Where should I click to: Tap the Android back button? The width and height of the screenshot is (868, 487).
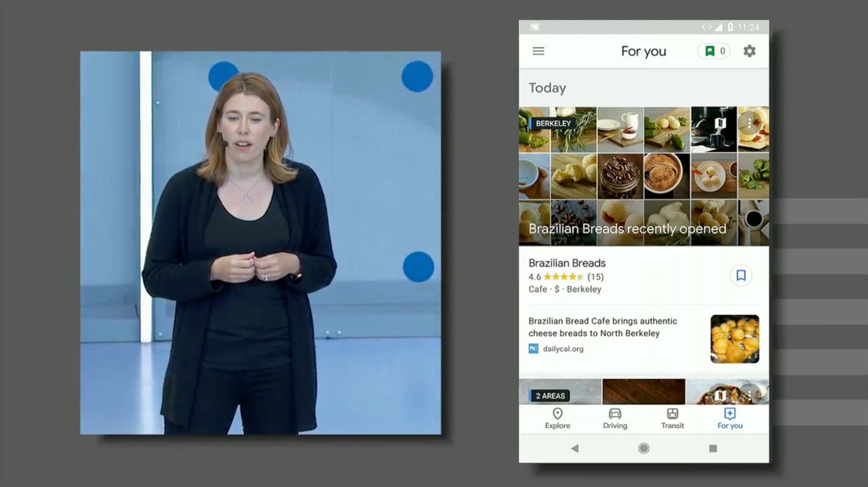click(575, 449)
